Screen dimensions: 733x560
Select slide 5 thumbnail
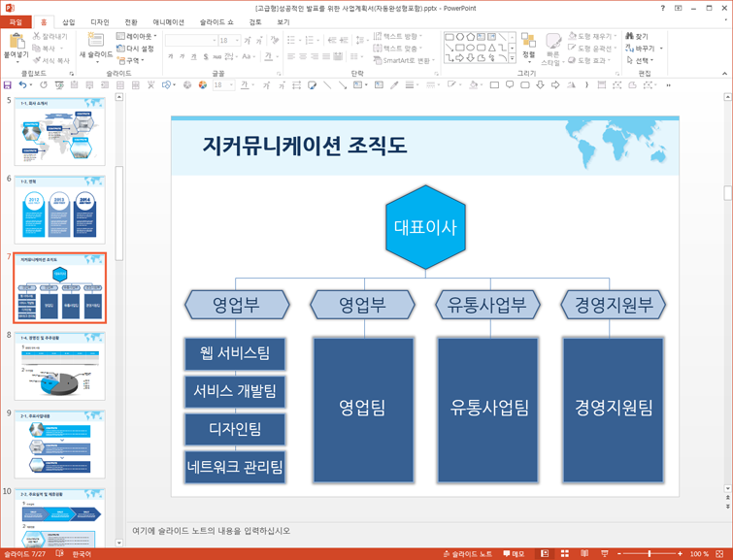[x=60, y=131]
